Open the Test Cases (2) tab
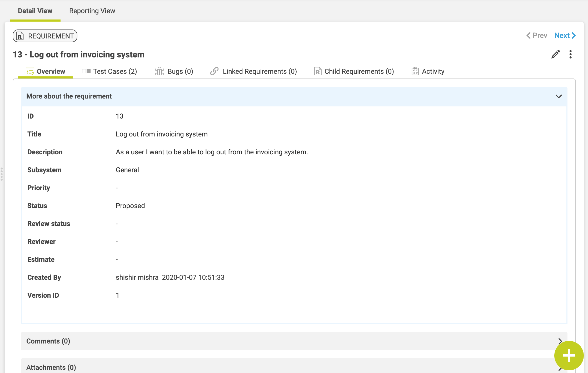This screenshot has height=373, width=588. 115,71
